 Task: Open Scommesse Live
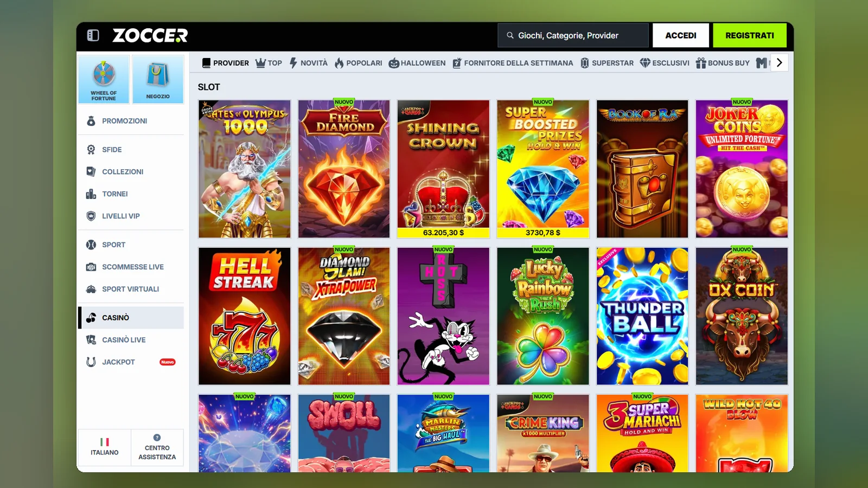point(131,267)
